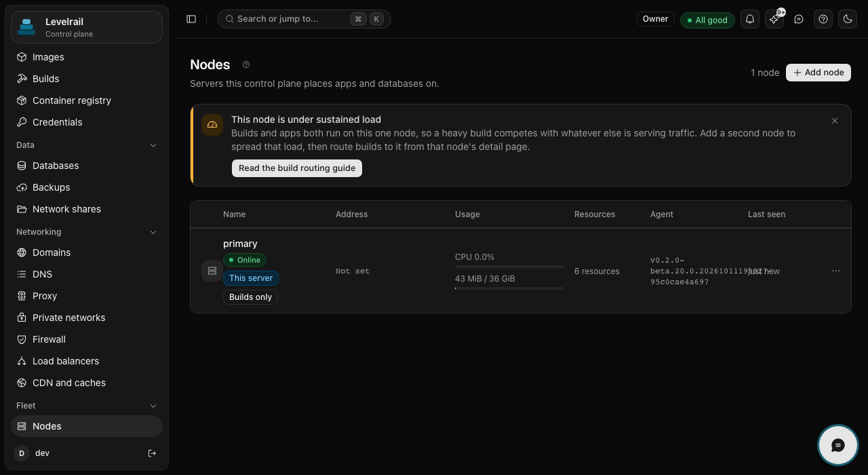Collapse the Data section chevron
Viewport: 868px width, 475px height.
tap(153, 145)
